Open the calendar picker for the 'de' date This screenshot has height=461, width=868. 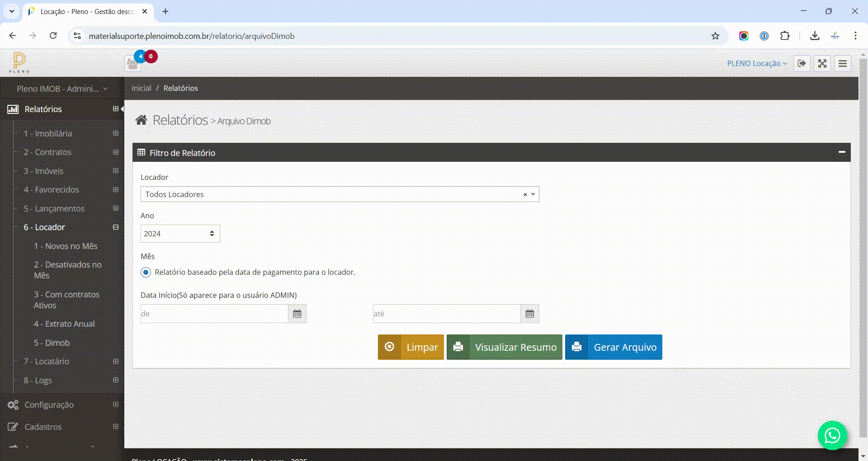click(x=297, y=314)
